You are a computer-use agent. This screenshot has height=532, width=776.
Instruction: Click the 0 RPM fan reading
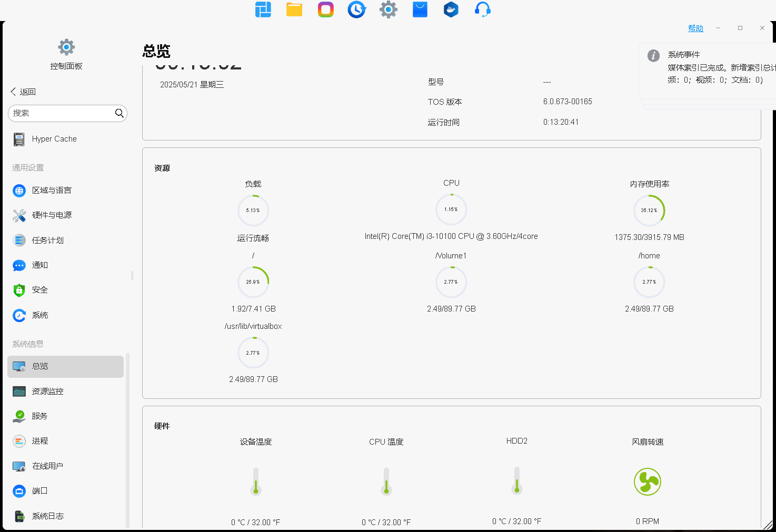648,521
